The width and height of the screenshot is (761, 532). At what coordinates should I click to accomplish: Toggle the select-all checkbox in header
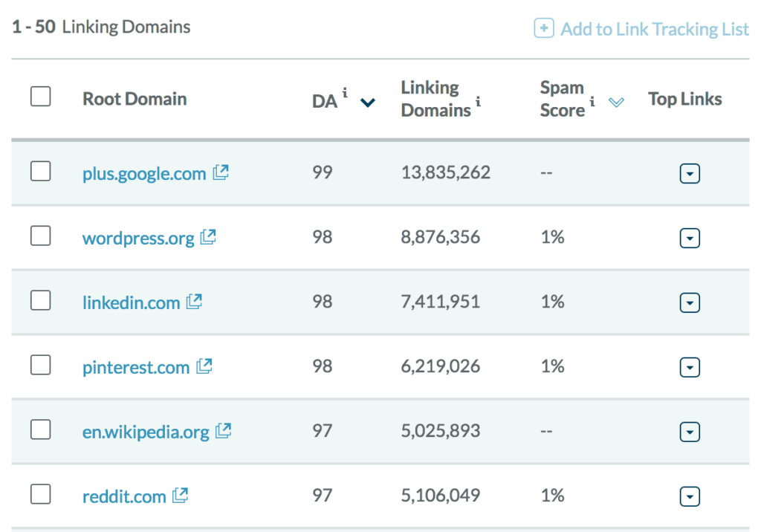40,97
